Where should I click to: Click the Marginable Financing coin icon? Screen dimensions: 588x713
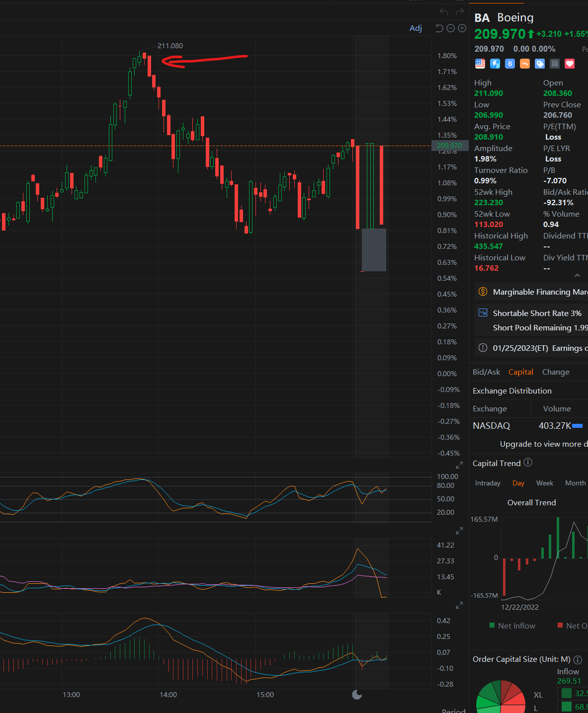pyautogui.click(x=483, y=292)
